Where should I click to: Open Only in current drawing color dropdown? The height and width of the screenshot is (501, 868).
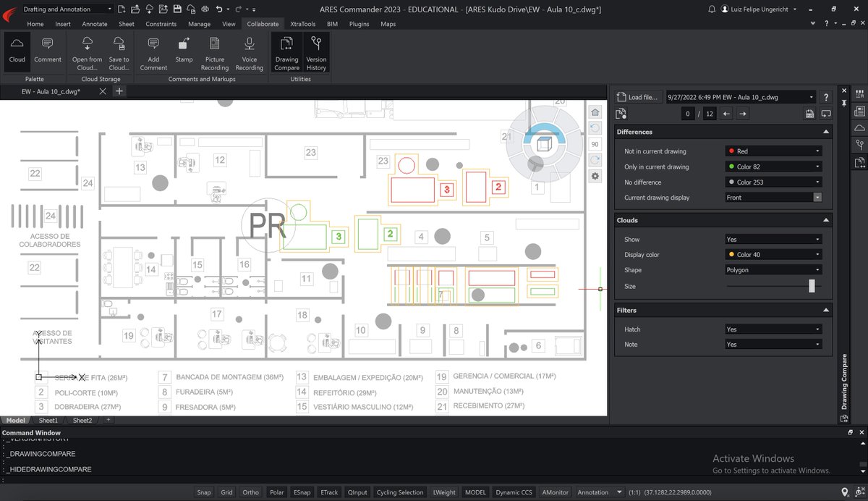pyautogui.click(x=774, y=167)
